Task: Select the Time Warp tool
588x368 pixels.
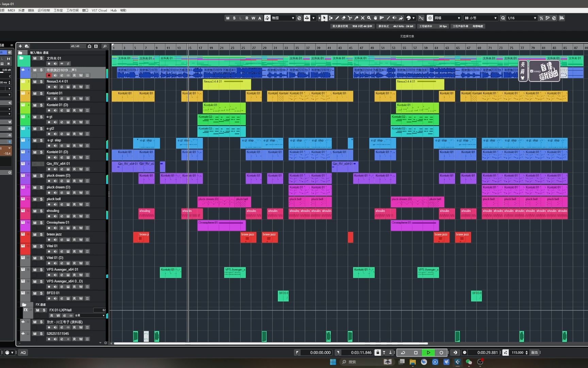Action: click(x=382, y=18)
